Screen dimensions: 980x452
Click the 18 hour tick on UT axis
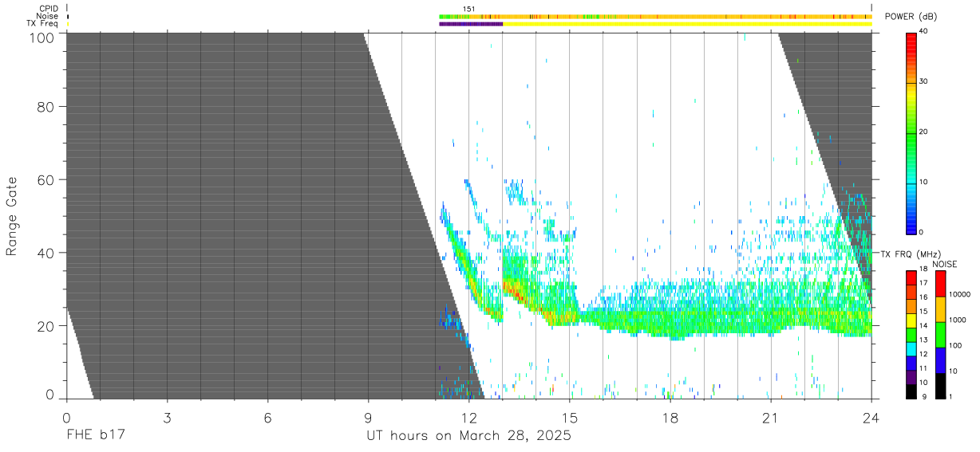[x=670, y=416]
